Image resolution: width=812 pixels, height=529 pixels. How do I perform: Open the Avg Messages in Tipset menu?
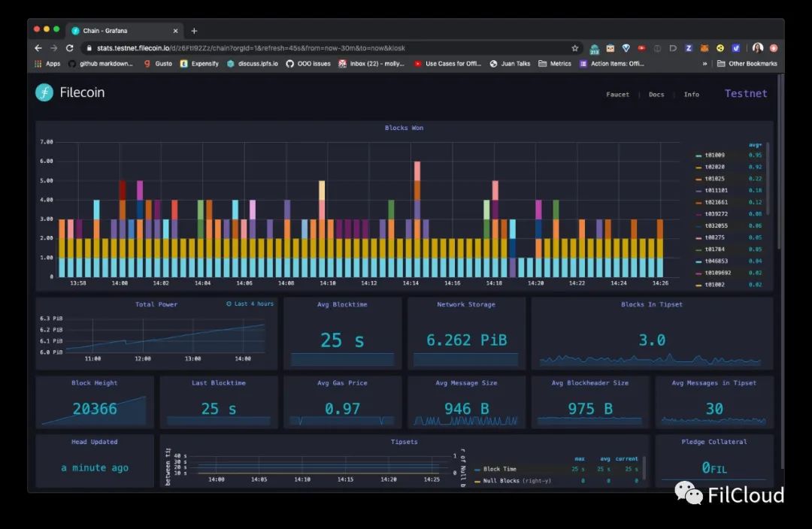(714, 383)
